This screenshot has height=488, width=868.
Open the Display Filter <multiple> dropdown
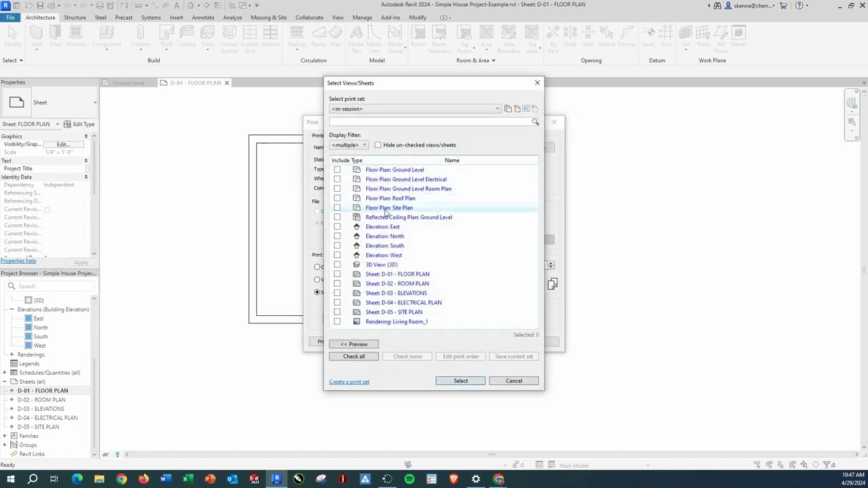tap(349, 145)
